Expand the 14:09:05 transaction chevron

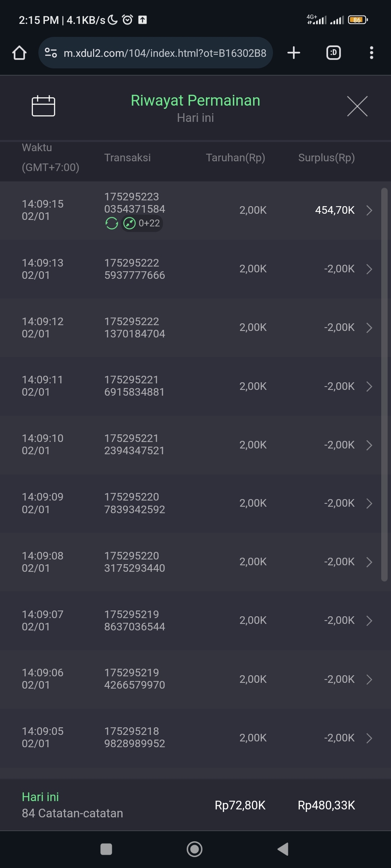click(x=369, y=738)
